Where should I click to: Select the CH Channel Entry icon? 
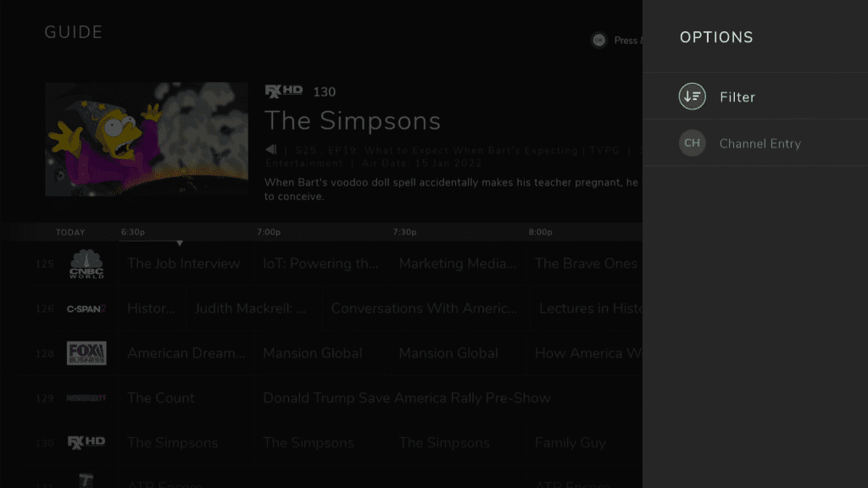tap(692, 142)
